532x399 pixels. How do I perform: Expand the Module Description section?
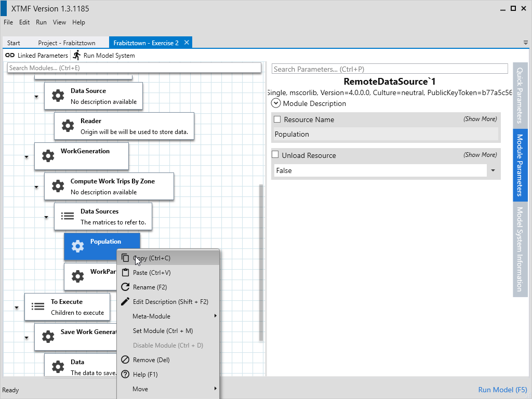click(276, 103)
